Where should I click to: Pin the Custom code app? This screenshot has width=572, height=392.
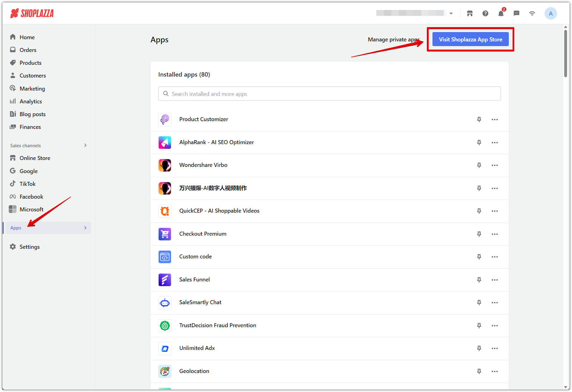tap(479, 257)
